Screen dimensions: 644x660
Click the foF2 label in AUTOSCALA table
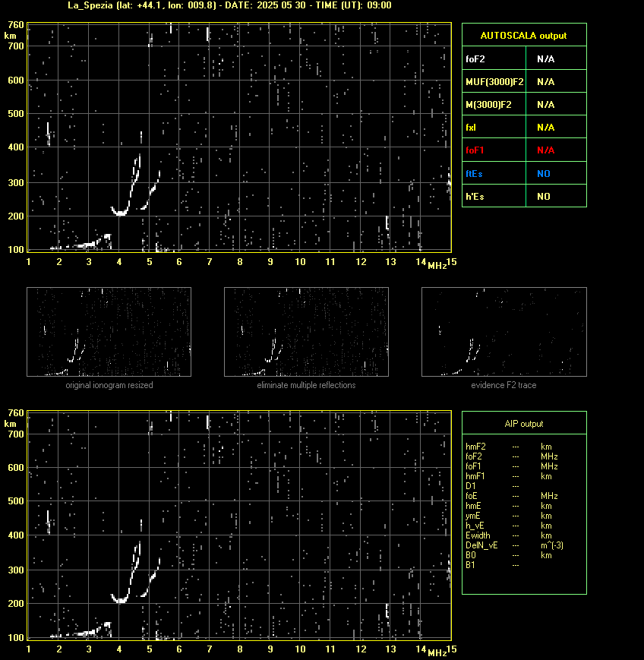[x=475, y=59]
